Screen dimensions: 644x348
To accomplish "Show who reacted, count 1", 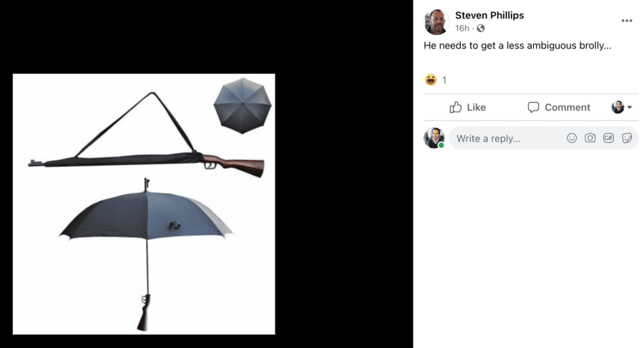I will click(x=444, y=80).
